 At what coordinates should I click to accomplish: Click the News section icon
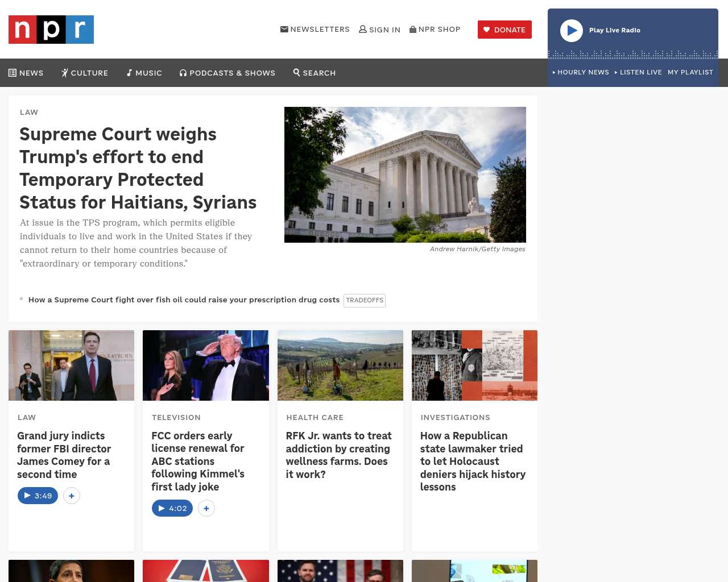[x=13, y=73]
